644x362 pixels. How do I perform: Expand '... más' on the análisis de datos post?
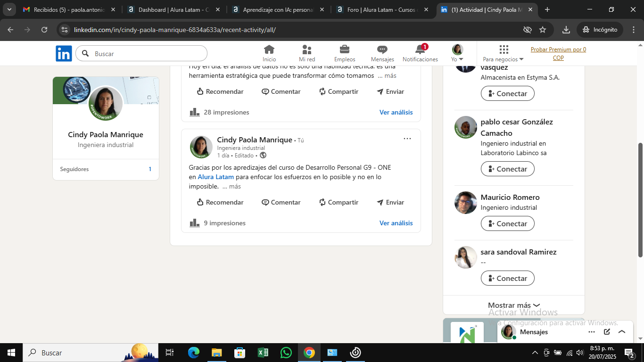[x=387, y=75]
